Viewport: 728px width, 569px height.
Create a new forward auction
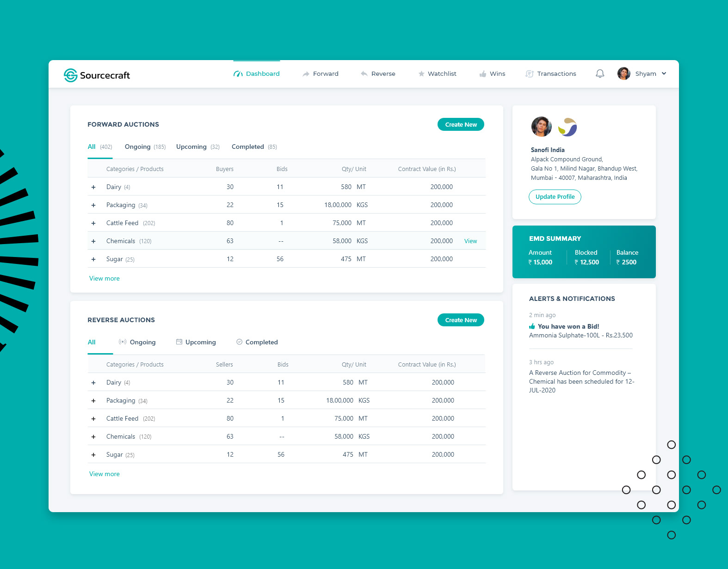461,124
